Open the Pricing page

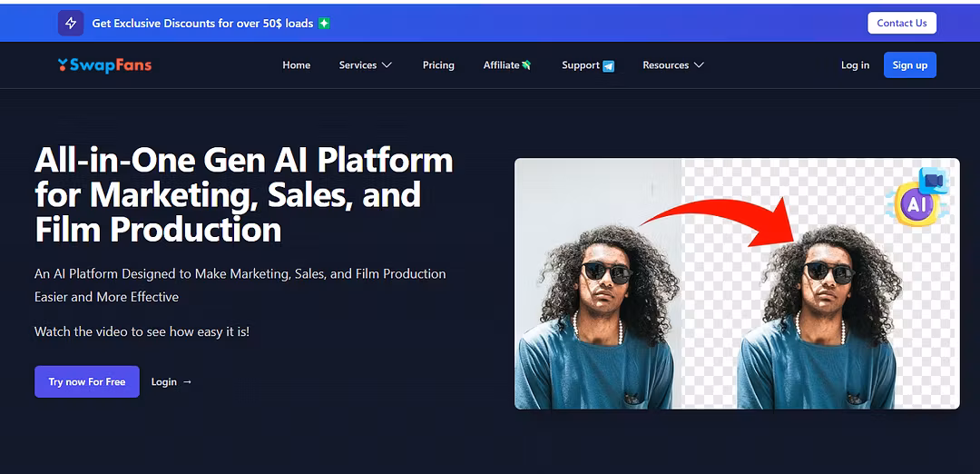[438, 65]
